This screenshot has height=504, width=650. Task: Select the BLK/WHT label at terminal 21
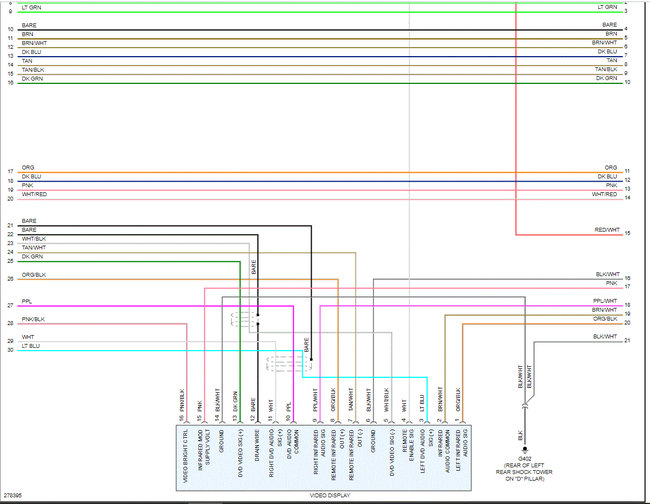click(x=605, y=337)
